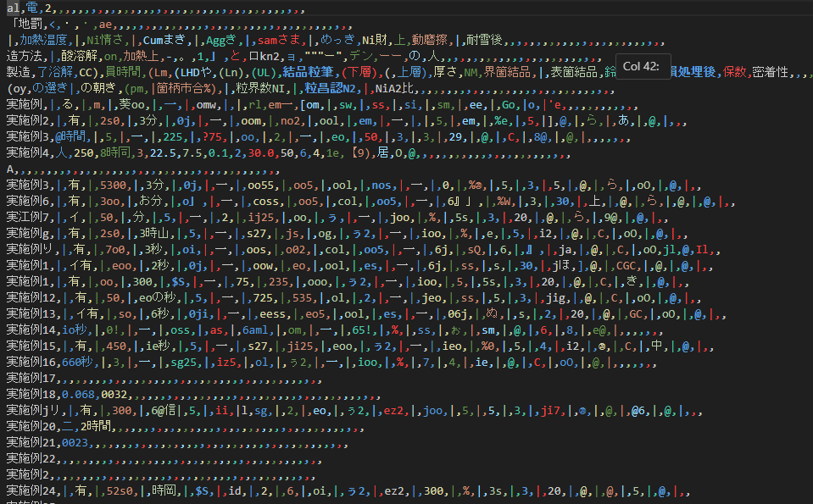Select the red "30.0" value
813x504 pixels.
pos(261,153)
